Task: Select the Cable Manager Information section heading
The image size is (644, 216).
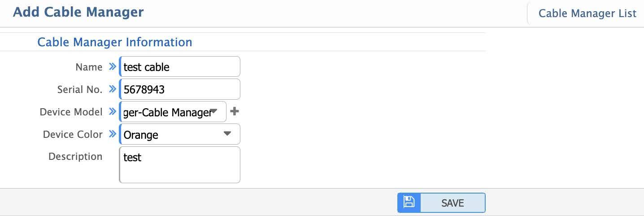Action: click(115, 42)
